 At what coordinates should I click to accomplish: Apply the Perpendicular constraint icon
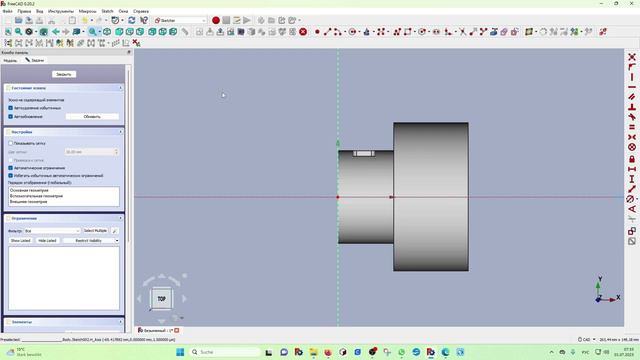[x=631, y=107]
